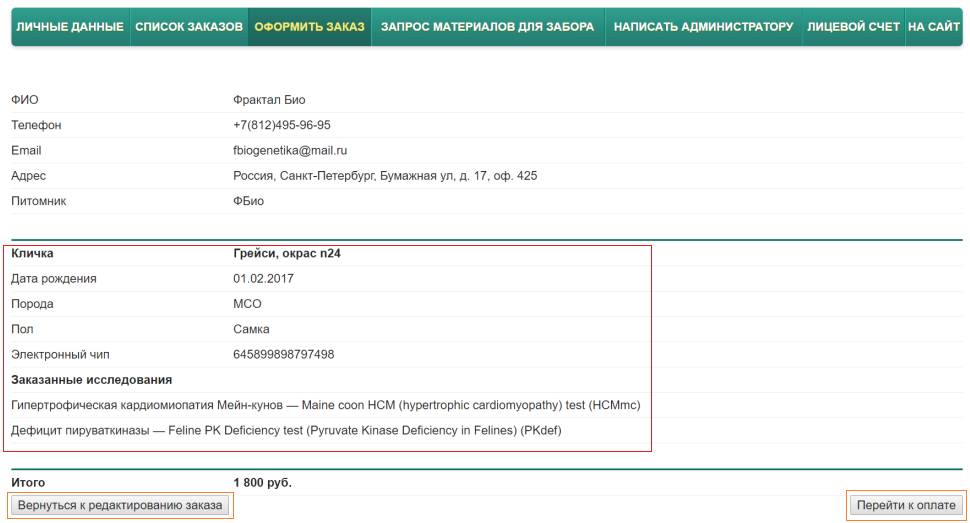Click the Питомник label

coord(38,201)
